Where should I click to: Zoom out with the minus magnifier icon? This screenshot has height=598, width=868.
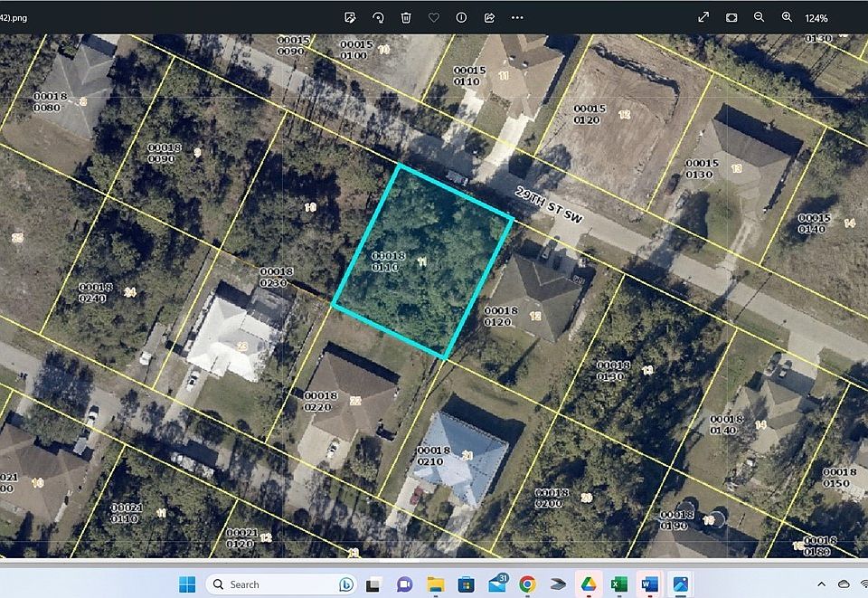point(759,17)
